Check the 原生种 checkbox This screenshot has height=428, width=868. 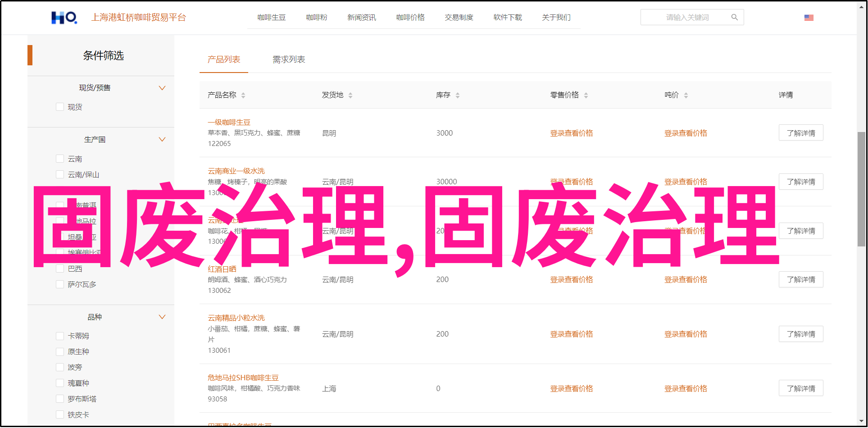(60, 351)
